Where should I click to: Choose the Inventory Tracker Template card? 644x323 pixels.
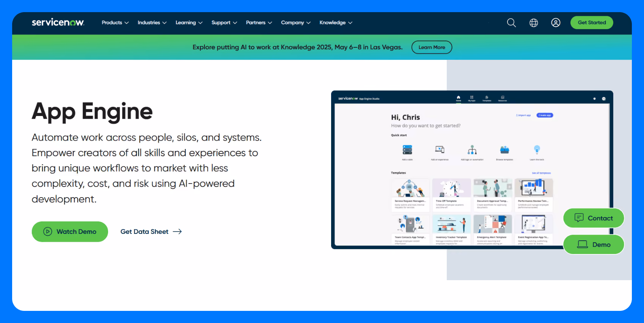coord(451,230)
